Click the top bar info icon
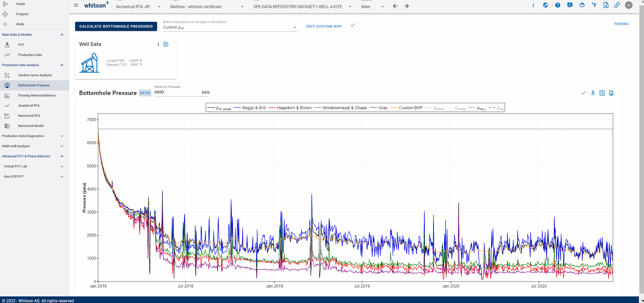Image resolution: width=644 pixels, height=303 pixels. point(533,5)
